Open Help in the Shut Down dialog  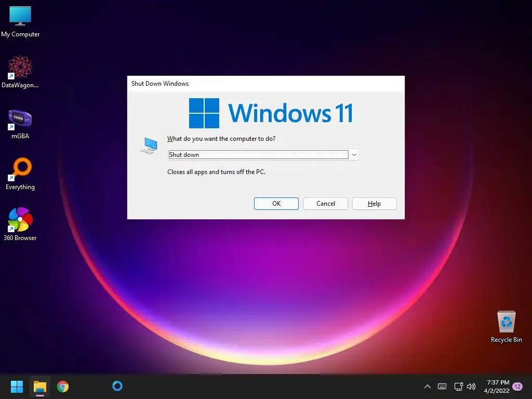pos(374,204)
